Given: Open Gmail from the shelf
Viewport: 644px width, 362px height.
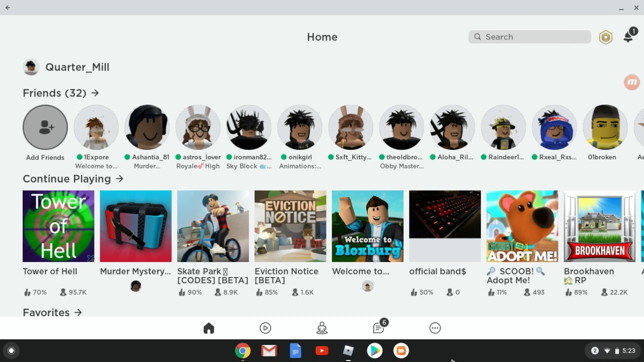Looking at the screenshot, I should pos(269,351).
